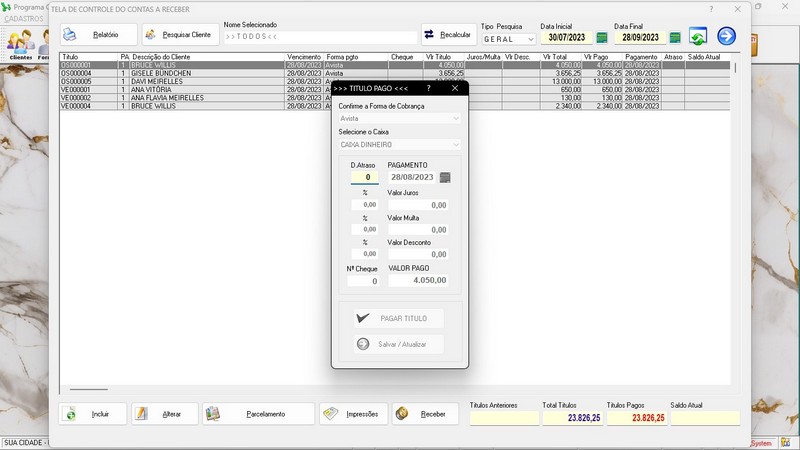The height and width of the screenshot is (450, 800).
Task: Select row VE000004 BRUCE WILLIS
Action: [x=395, y=106]
